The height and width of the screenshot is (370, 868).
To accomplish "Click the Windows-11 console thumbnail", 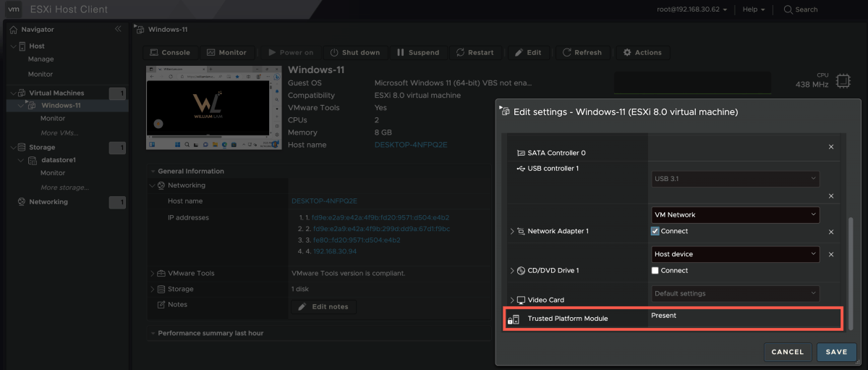I will click(214, 107).
